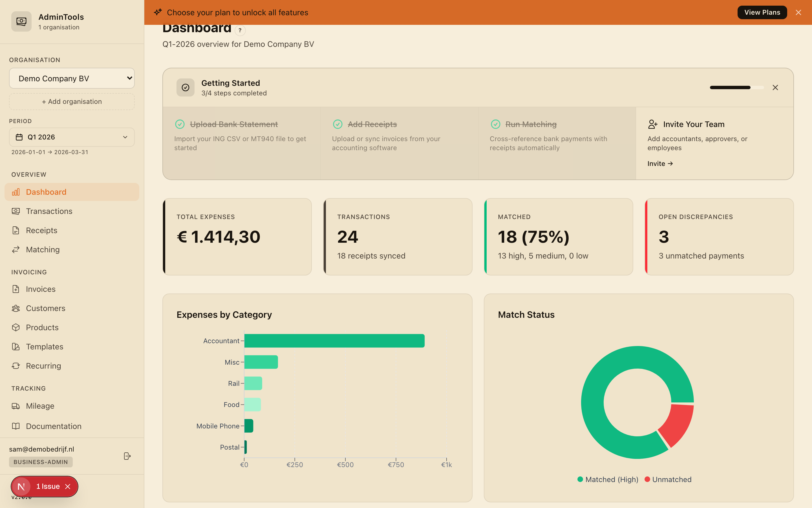Expand the Q1 2026 period selector
Screen dimensions: 812x508
pyautogui.click(x=72, y=137)
